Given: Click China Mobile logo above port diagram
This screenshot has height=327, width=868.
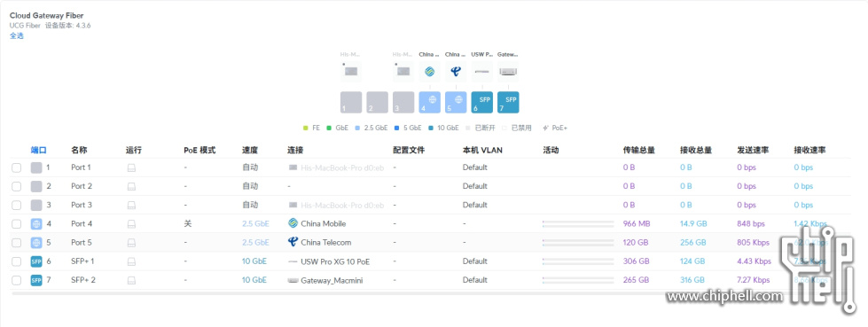Looking at the screenshot, I should (x=430, y=72).
